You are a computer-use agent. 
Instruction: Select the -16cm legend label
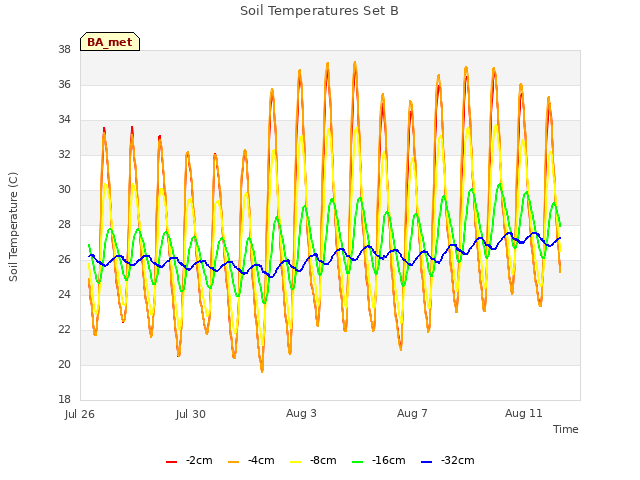click(x=389, y=460)
